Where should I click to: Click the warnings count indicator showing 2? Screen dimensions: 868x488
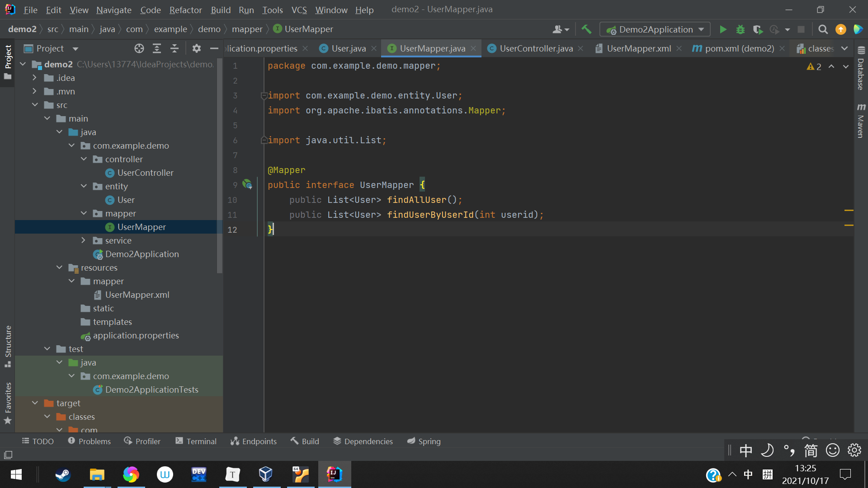pos(814,66)
